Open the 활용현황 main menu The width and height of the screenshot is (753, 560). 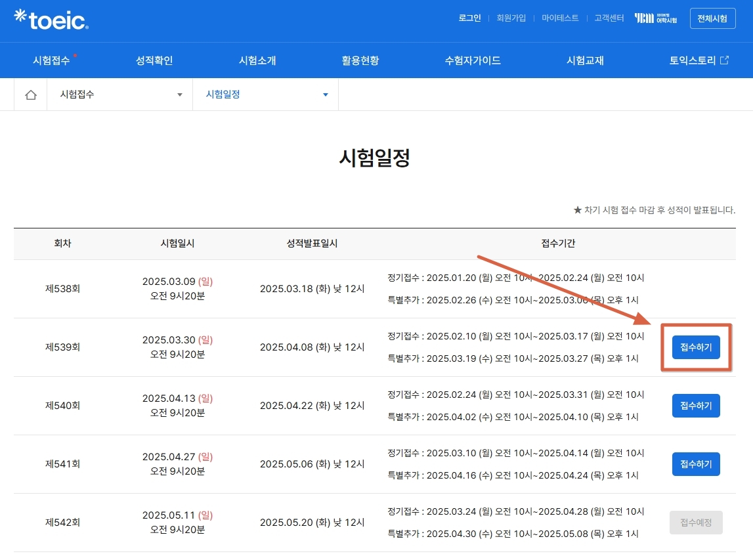point(360,60)
